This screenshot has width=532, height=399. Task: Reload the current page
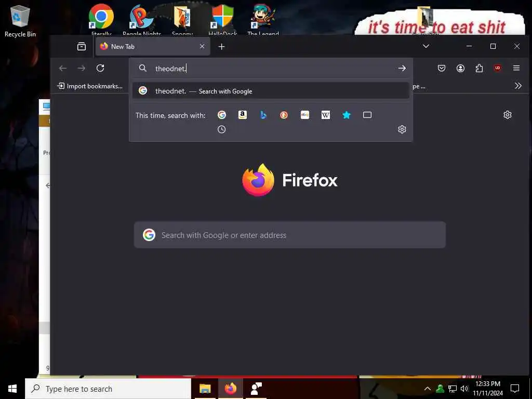tap(100, 68)
